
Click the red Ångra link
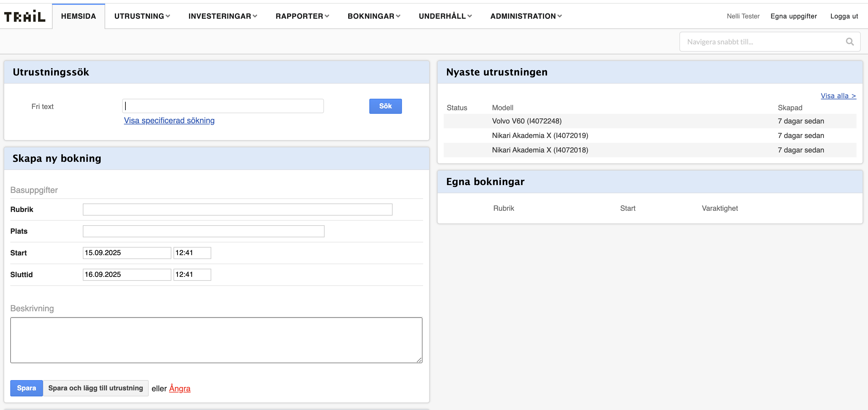(x=180, y=389)
